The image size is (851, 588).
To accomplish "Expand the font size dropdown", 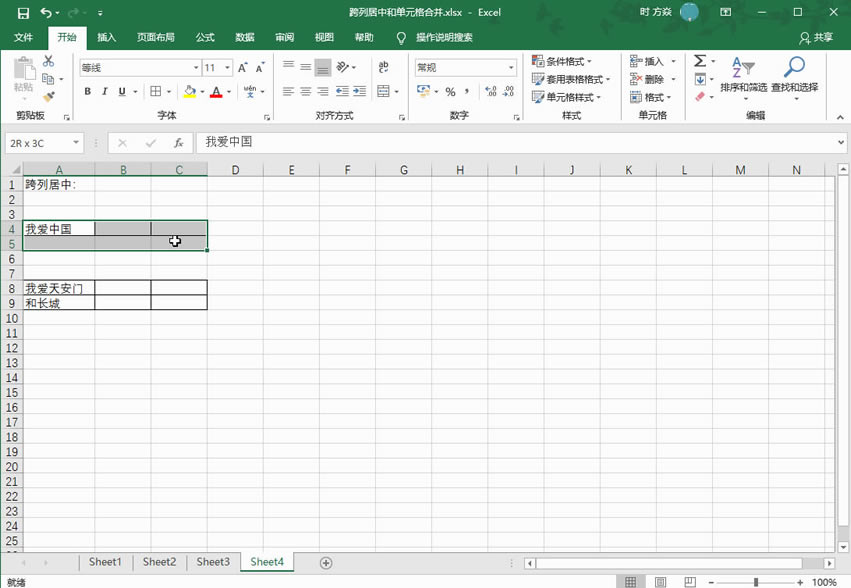I will tap(226, 66).
